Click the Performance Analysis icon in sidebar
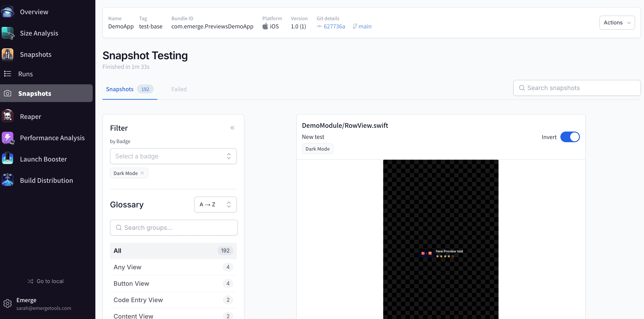The width and height of the screenshot is (644, 319). click(x=7, y=137)
